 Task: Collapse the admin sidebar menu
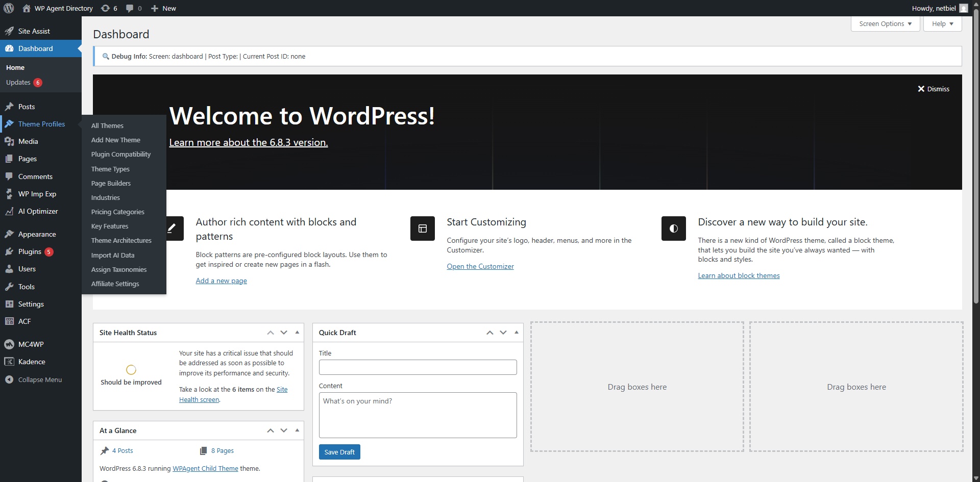(x=34, y=379)
